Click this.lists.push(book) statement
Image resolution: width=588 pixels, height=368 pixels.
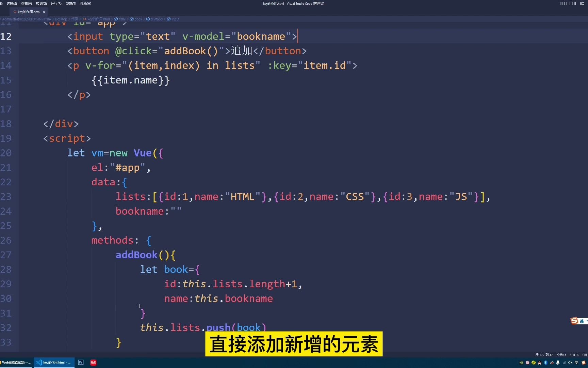point(203,328)
